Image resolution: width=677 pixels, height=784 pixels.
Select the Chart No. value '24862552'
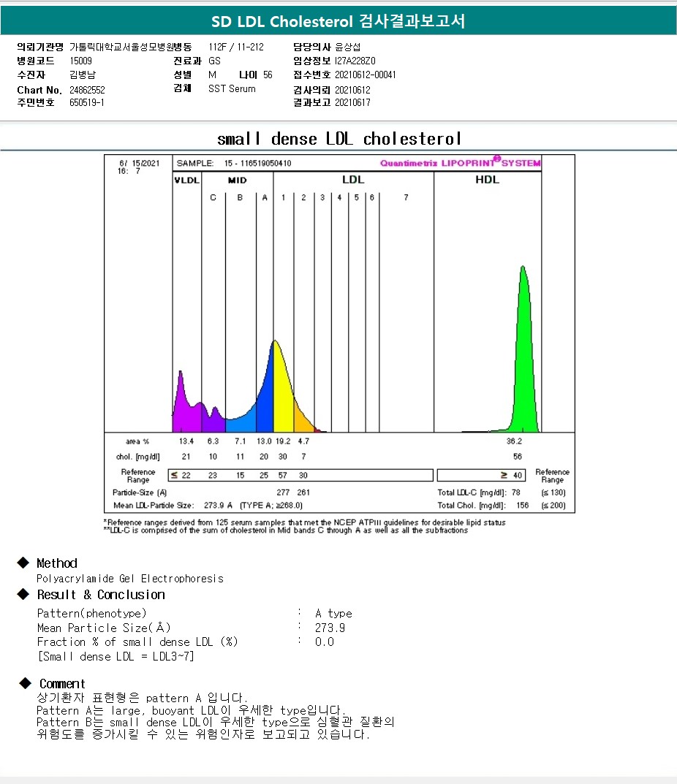(x=87, y=90)
